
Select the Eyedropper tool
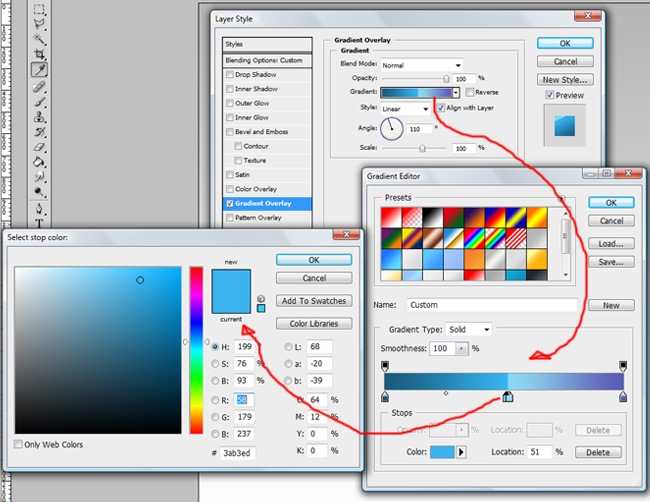pos(40,71)
